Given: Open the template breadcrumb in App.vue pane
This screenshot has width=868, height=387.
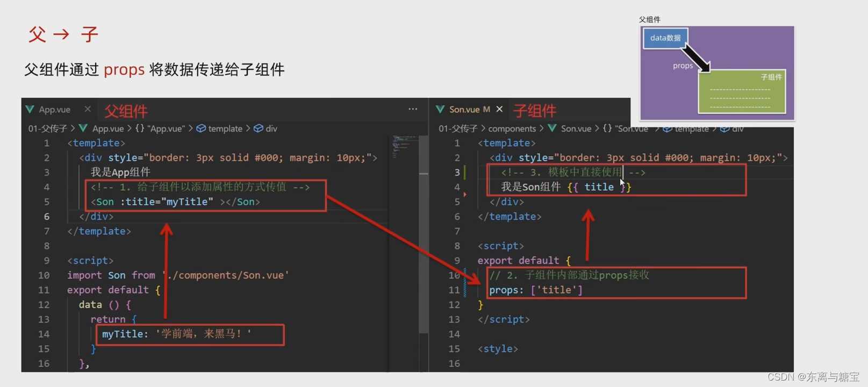Looking at the screenshot, I should (225, 128).
